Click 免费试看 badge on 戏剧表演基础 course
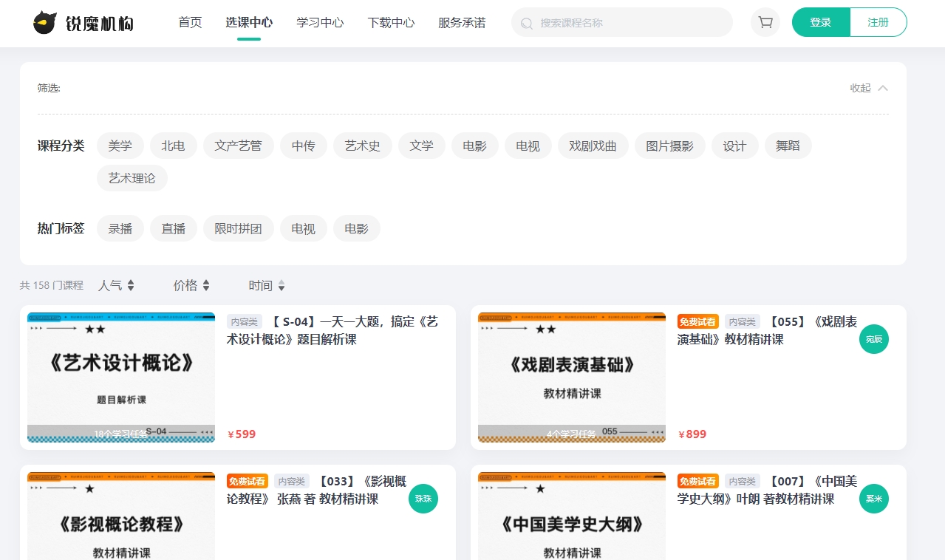 coord(698,321)
